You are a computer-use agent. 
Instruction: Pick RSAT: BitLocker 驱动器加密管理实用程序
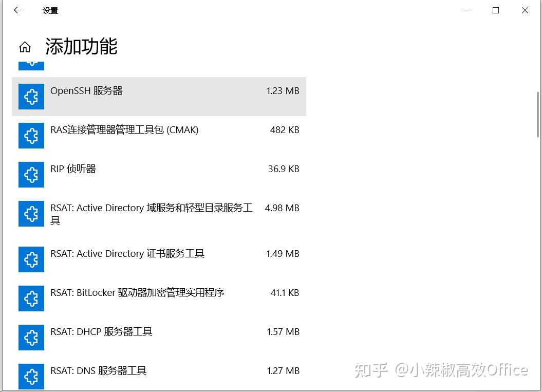(x=159, y=298)
